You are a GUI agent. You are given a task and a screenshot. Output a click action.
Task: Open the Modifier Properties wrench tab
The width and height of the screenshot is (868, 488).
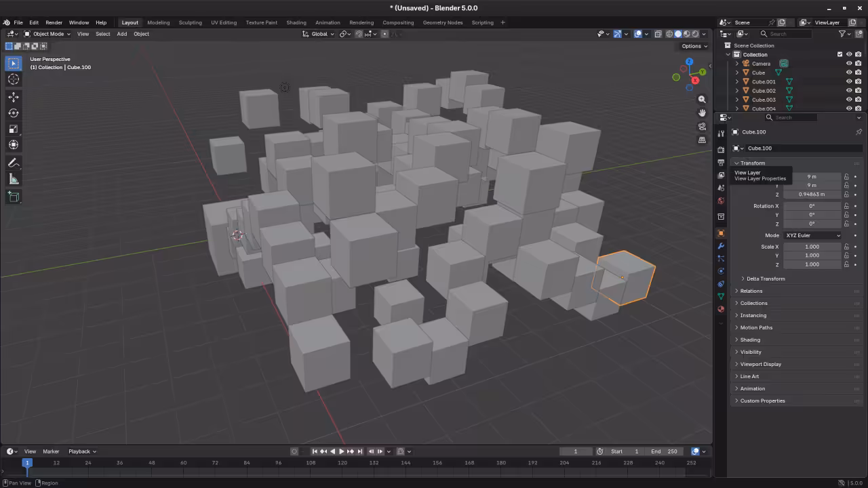click(x=721, y=246)
